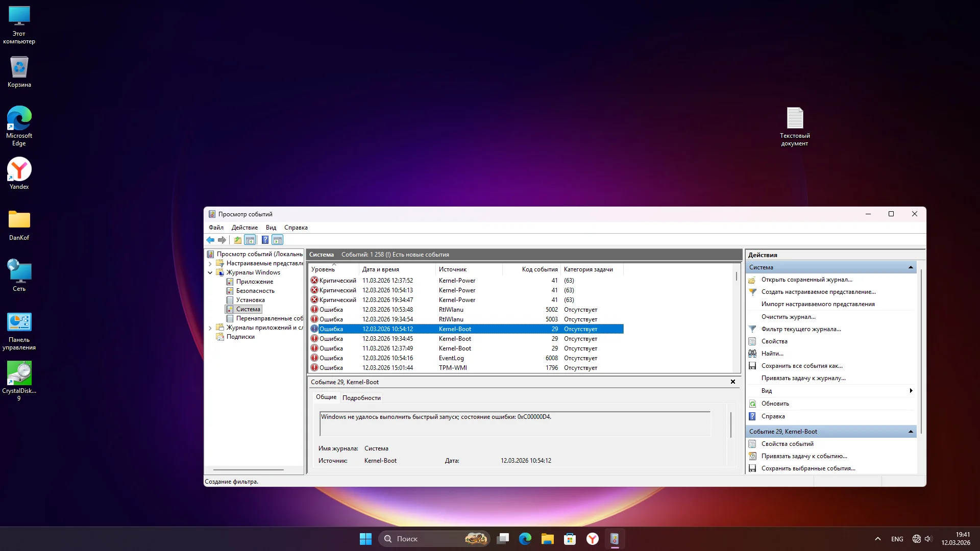Expand the custom views tree node
Screen dimensions: 980x551
210,264
